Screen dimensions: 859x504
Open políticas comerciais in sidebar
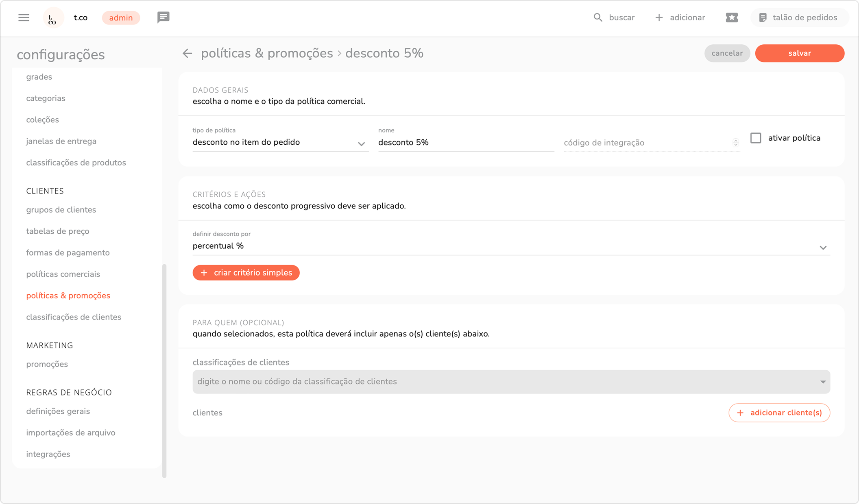tap(63, 274)
